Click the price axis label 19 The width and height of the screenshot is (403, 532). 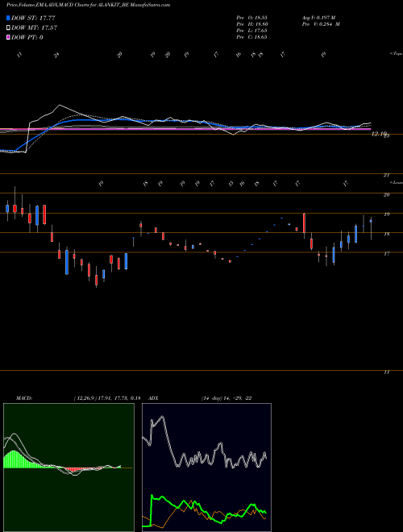386,214
